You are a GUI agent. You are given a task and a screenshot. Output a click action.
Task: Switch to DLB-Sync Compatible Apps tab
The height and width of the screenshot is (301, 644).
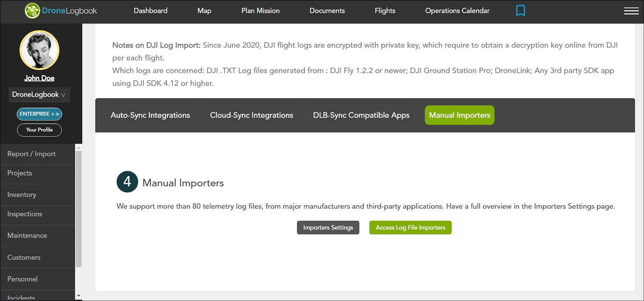click(x=361, y=115)
